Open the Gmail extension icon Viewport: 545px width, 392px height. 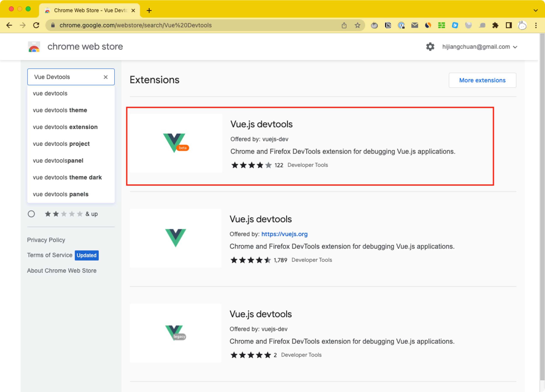pyautogui.click(x=414, y=25)
